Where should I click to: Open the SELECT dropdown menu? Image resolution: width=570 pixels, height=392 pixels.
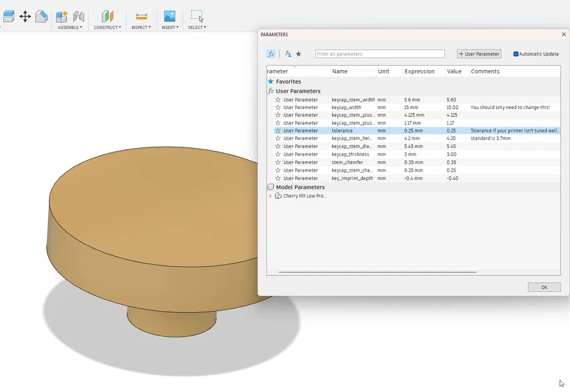pyautogui.click(x=197, y=27)
